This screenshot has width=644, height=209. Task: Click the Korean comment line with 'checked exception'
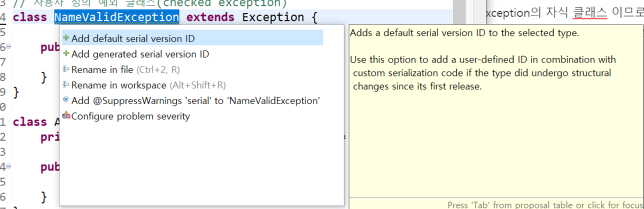tap(150, 3)
